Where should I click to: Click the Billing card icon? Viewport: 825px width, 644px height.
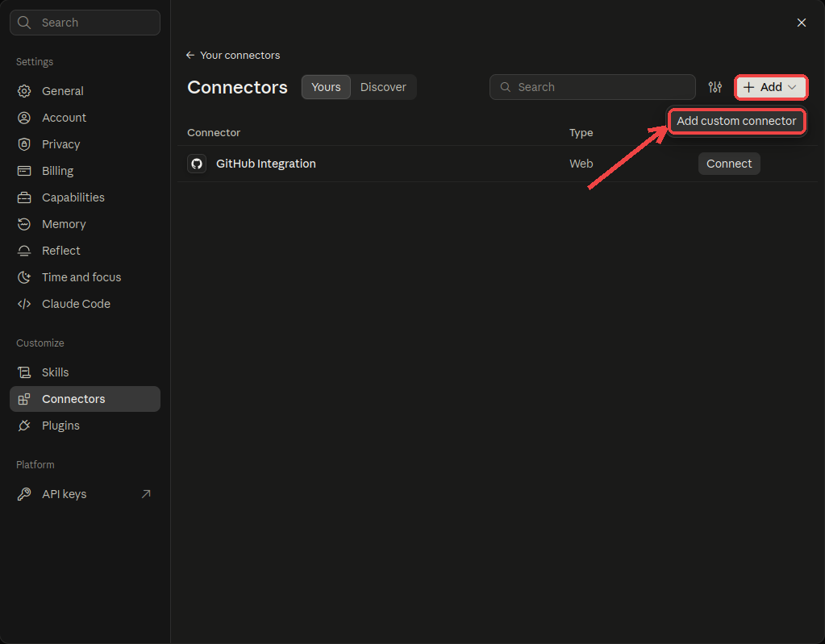[x=24, y=171]
